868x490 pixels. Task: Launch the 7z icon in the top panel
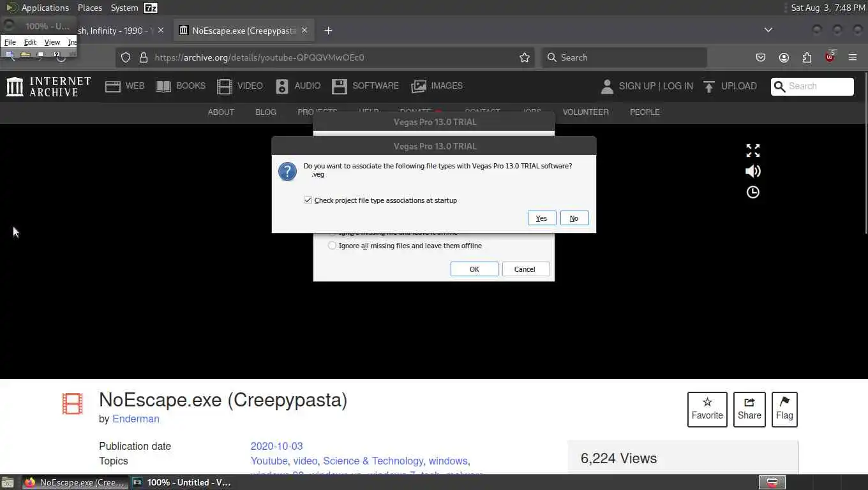pos(151,8)
